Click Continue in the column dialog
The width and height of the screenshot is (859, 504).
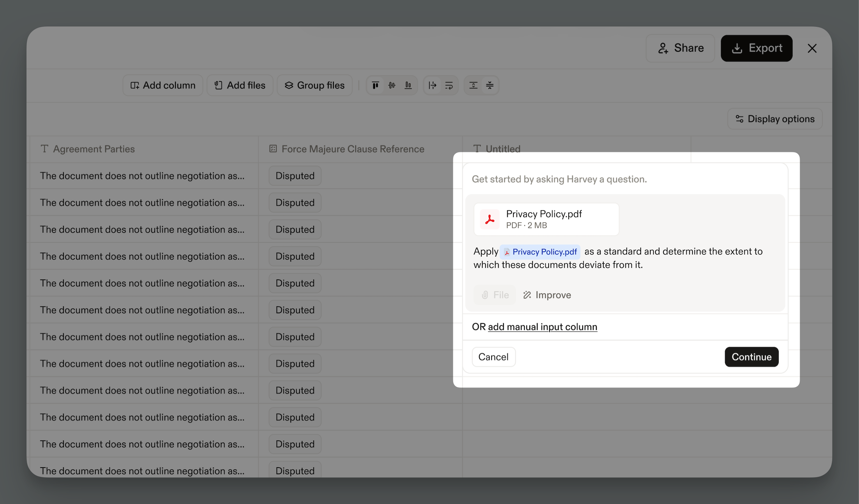click(x=751, y=357)
